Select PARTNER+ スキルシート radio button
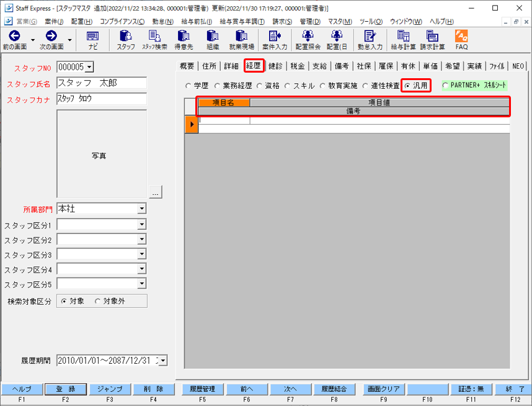The image size is (532, 406). [445, 86]
